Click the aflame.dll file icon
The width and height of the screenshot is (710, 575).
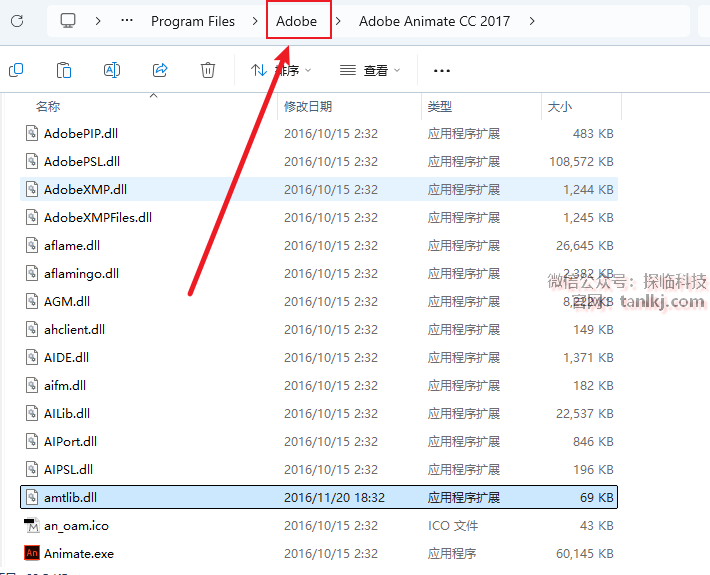pyautogui.click(x=32, y=245)
